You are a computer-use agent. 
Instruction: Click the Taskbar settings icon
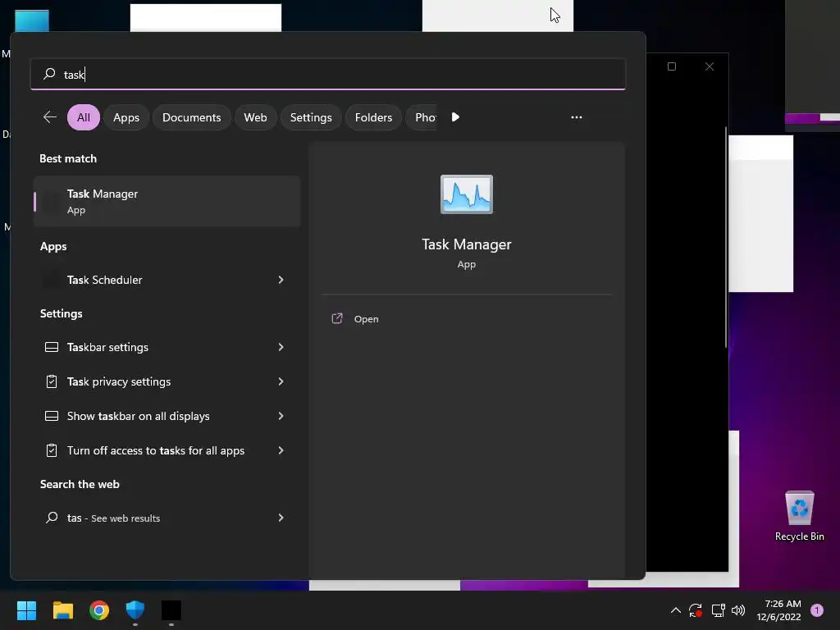click(x=52, y=347)
